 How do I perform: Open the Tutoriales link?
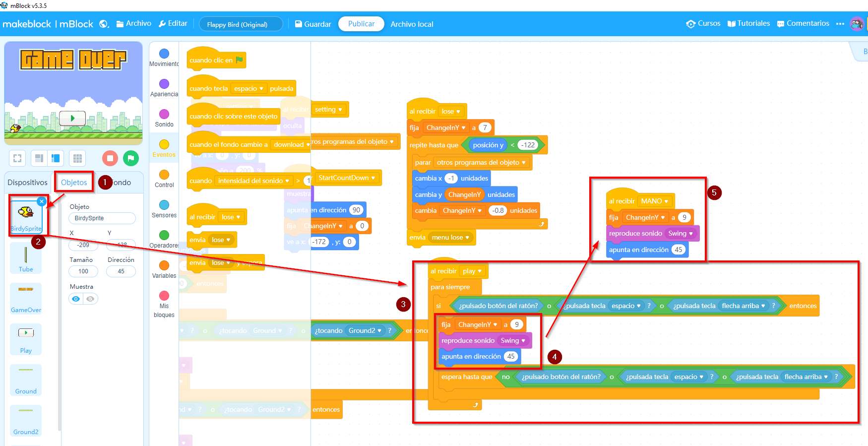748,23
